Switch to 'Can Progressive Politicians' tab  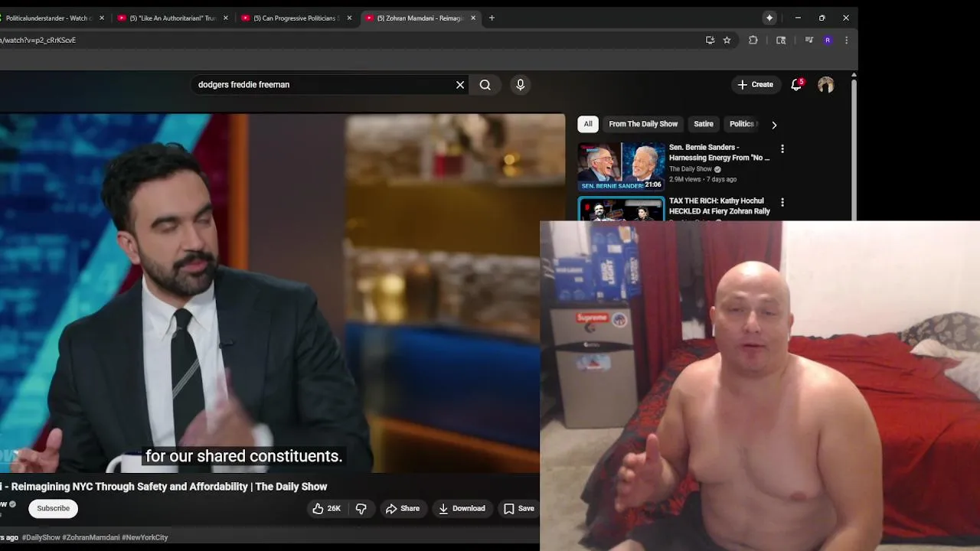point(296,18)
